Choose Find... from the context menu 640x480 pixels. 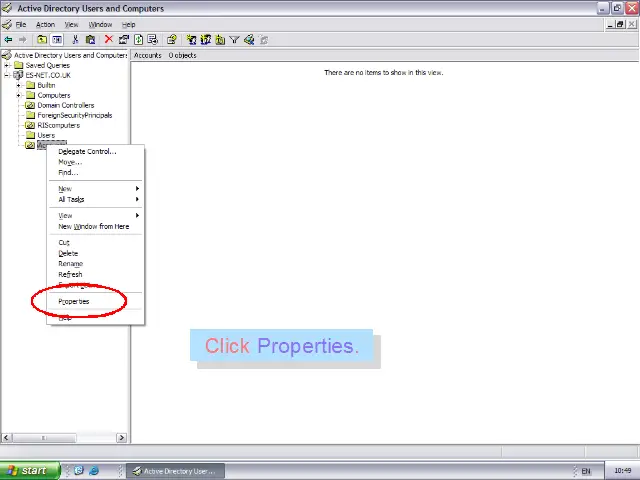click(96, 173)
